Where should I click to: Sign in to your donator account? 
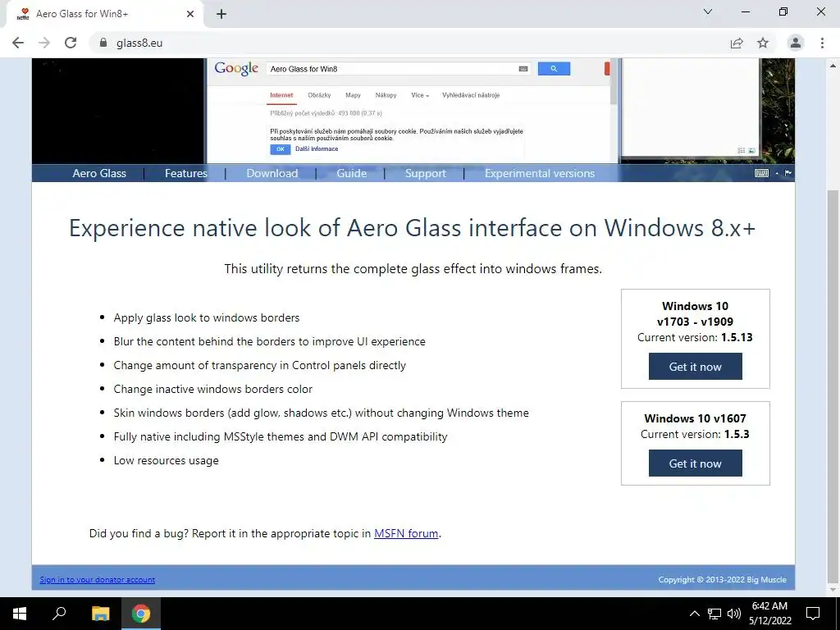[97, 580]
